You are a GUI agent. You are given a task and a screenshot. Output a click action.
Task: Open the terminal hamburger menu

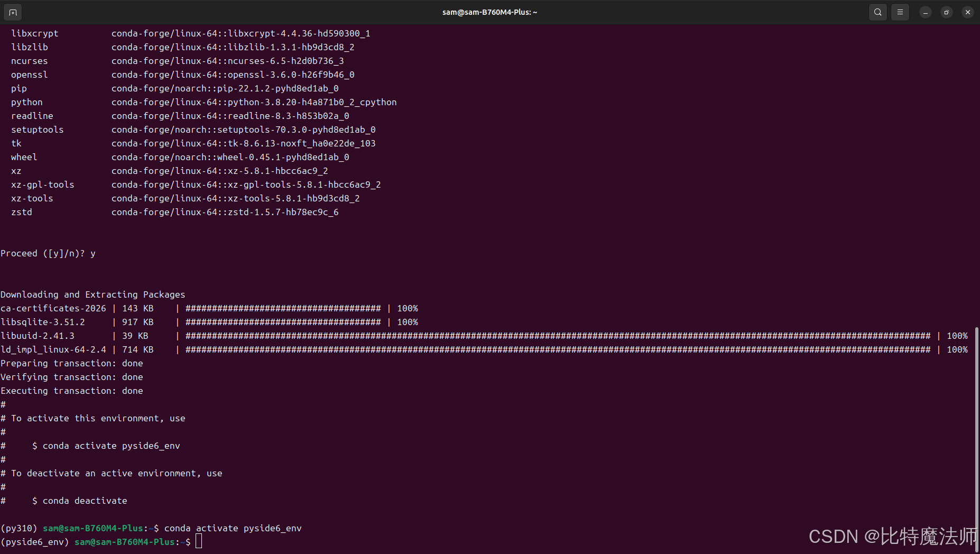pyautogui.click(x=900, y=12)
